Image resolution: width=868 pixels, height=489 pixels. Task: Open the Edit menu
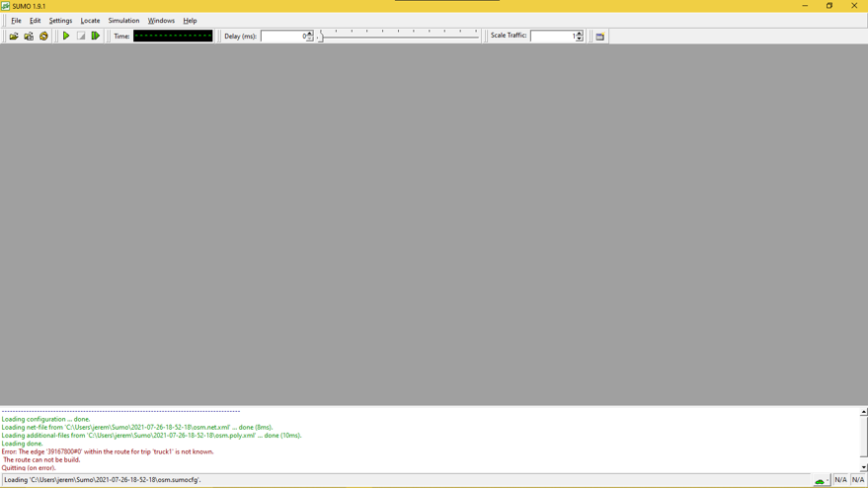[35, 21]
